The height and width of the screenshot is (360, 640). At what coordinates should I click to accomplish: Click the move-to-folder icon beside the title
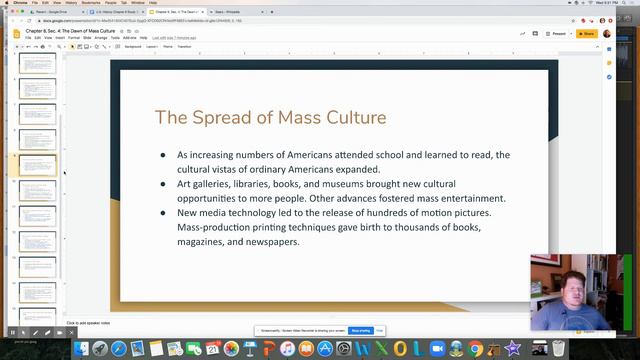pyautogui.click(x=129, y=31)
